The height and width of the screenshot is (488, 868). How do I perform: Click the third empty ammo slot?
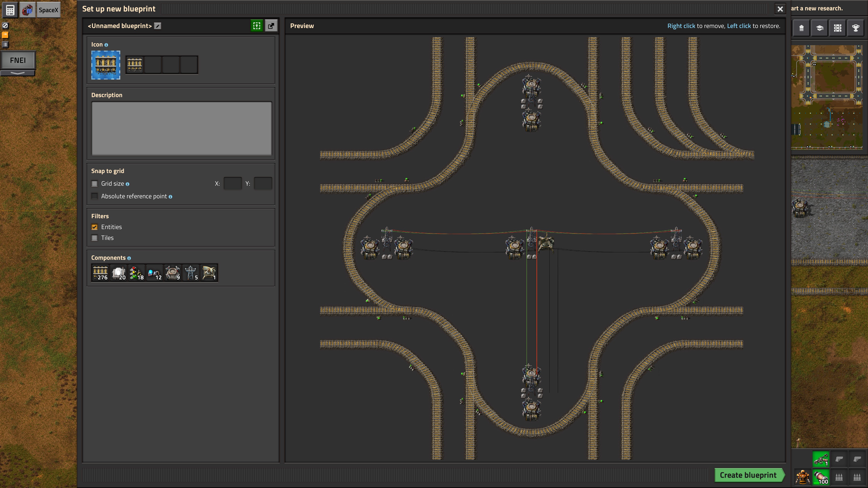click(857, 477)
